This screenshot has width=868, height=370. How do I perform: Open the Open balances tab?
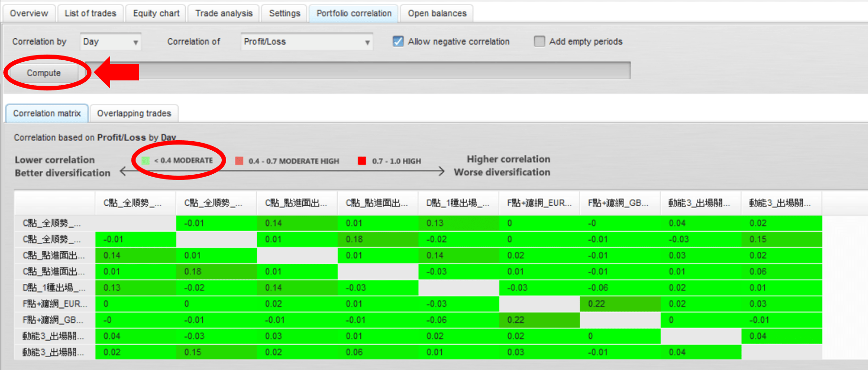437,13
